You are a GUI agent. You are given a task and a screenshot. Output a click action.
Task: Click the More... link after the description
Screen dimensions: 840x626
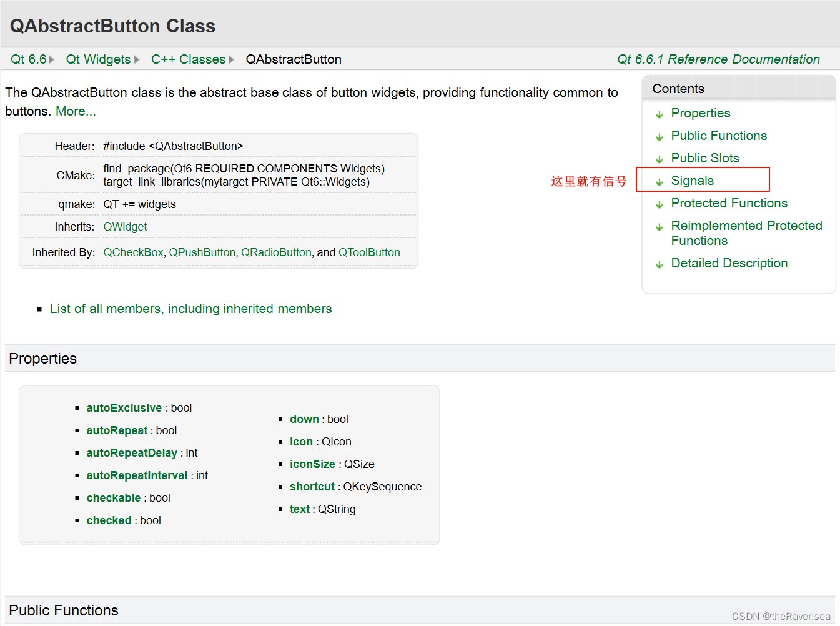tap(76, 111)
